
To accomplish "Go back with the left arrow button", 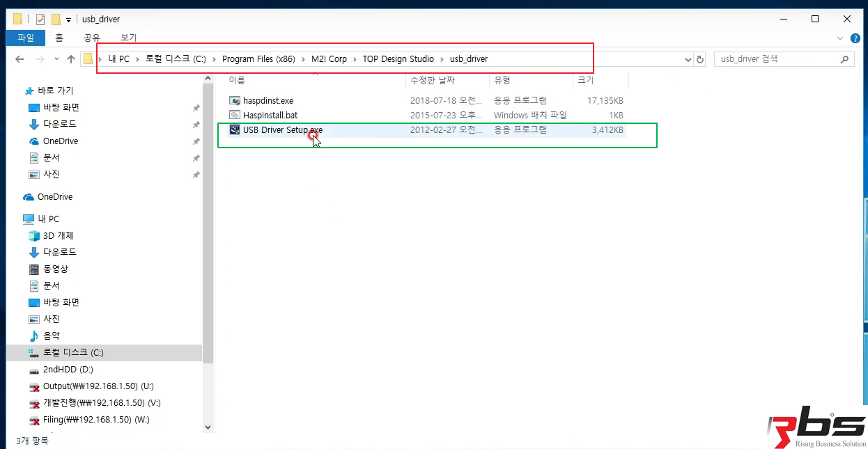I will pos(20,59).
